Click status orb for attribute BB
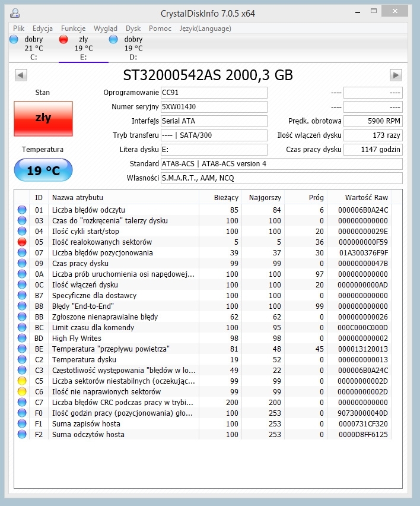This screenshot has width=420, height=506. 22,317
